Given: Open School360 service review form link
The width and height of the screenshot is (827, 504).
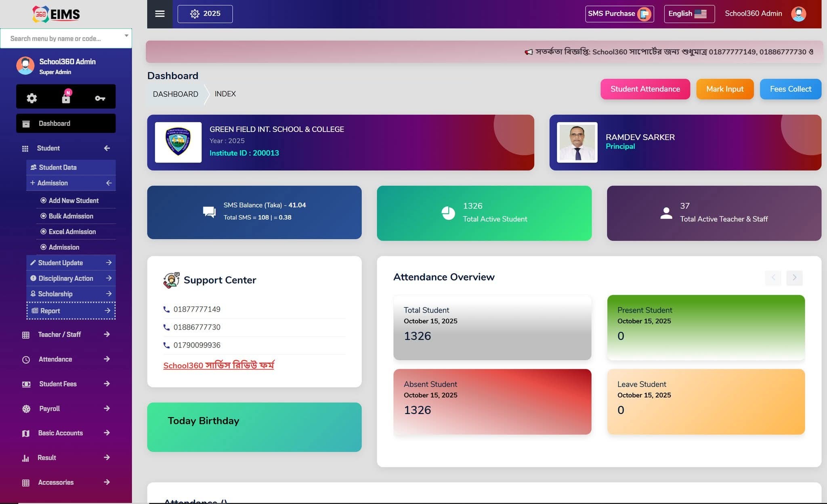Looking at the screenshot, I should click(x=218, y=366).
